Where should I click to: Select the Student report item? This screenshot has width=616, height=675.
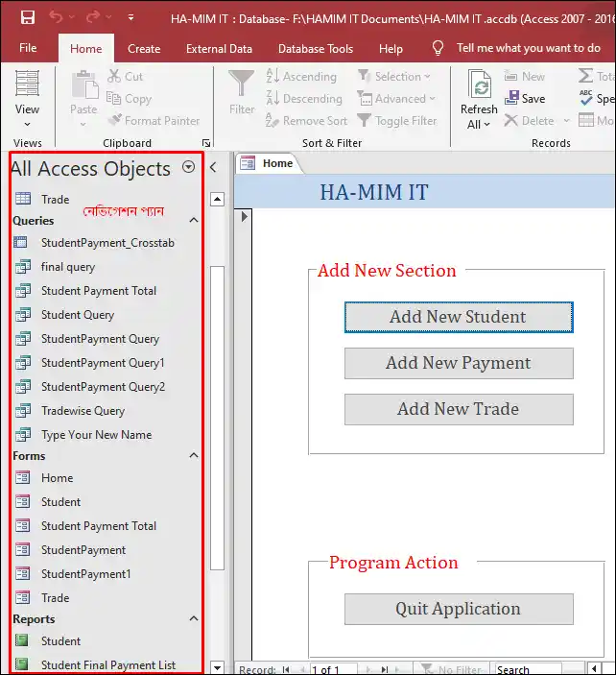60,641
